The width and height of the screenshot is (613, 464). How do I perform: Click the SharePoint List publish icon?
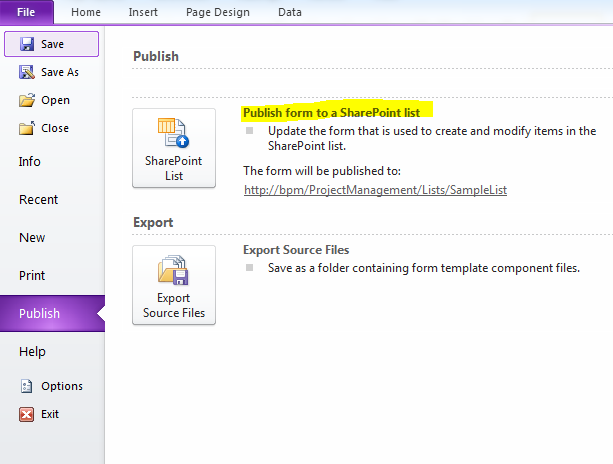(x=174, y=133)
